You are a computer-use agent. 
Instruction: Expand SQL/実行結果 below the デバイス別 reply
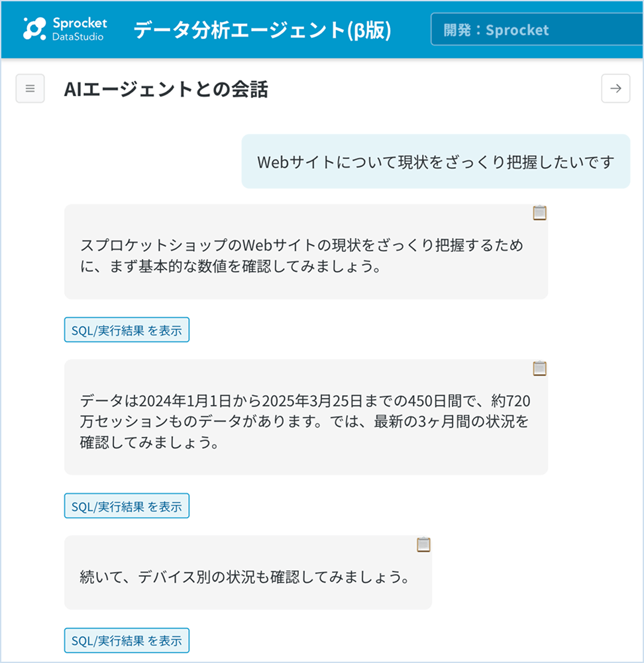[x=127, y=640]
